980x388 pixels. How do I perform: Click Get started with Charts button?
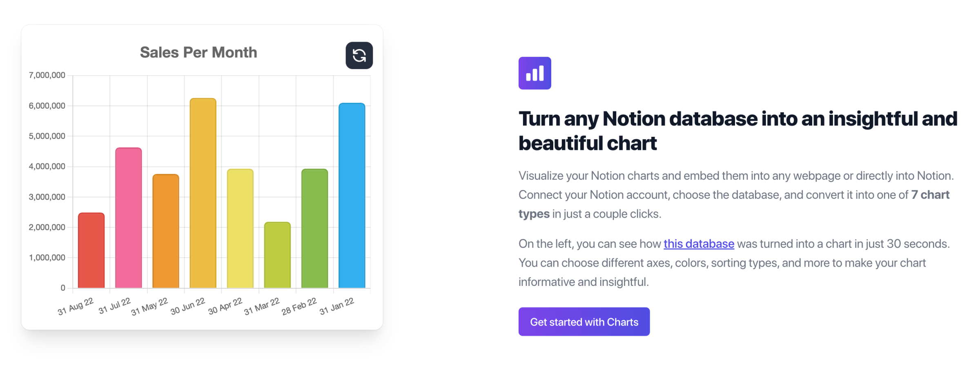click(584, 322)
